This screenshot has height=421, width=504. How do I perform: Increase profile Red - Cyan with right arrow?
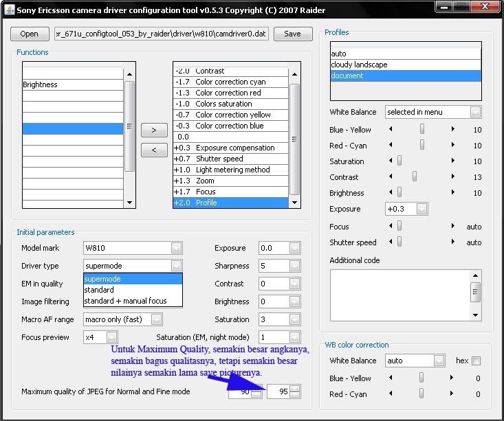453,145
